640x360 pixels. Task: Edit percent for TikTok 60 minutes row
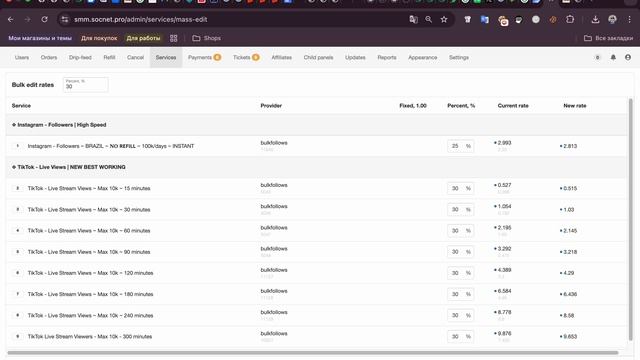click(460, 231)
